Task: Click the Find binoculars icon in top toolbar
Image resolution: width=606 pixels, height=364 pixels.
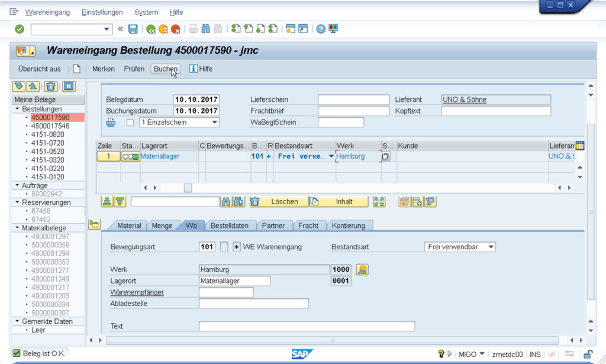Action: point(205,29)
